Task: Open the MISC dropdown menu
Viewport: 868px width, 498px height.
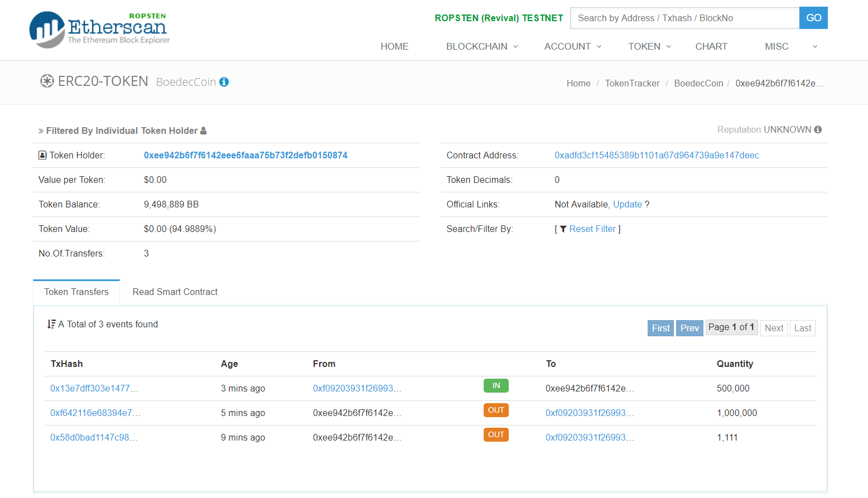Action: 790,47
